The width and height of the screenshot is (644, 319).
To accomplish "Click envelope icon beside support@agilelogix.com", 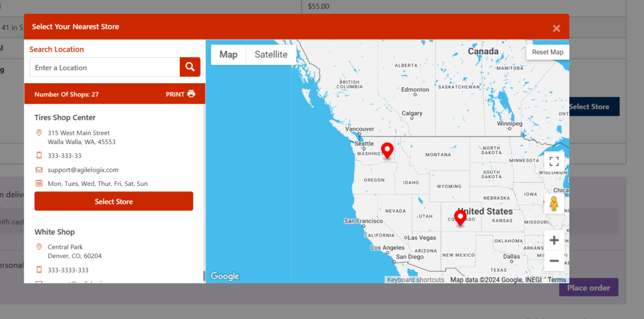I will (39, 169).
